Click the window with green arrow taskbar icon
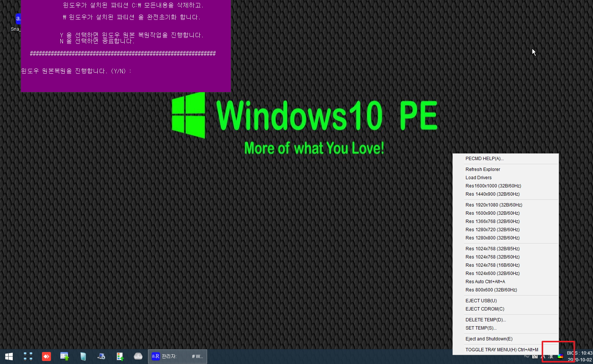Screen dimensions: 593x364 pos(65,357)
